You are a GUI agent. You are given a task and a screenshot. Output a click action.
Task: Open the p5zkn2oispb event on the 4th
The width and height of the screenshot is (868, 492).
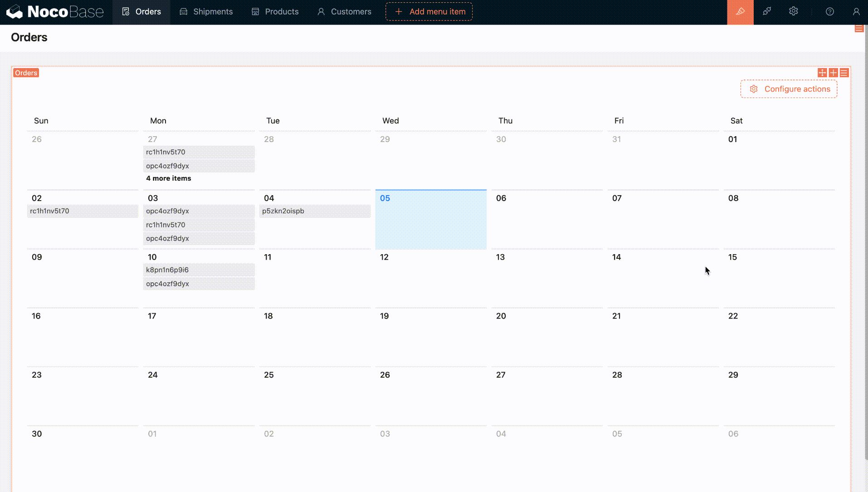click(x=315, y=211)
